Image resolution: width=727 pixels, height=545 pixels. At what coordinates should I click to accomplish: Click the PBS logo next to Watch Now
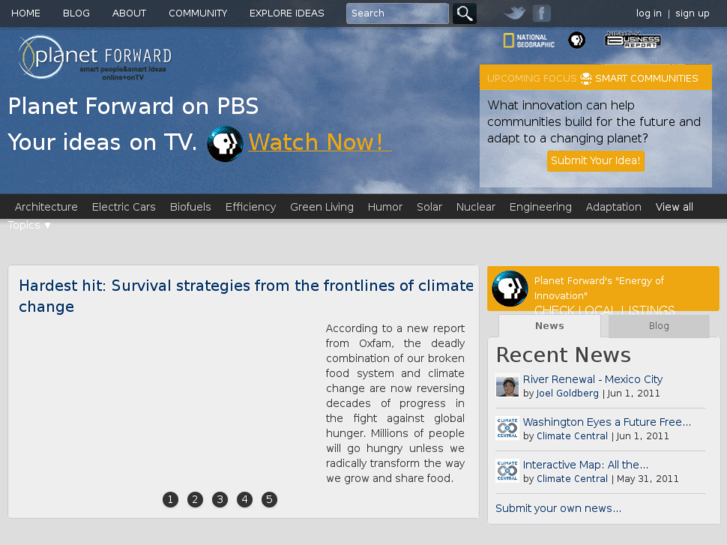[225, 143]
